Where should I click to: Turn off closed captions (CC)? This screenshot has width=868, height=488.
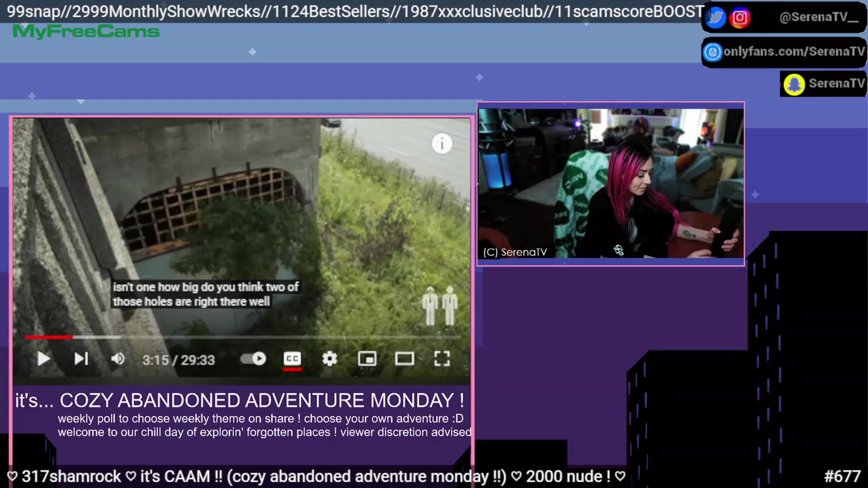[x=292, y=359]
